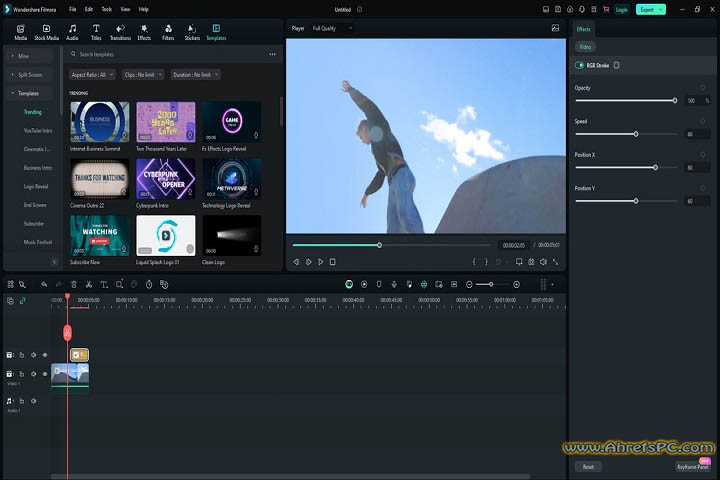
Task: Expand the player to fullscreen
Action: tap(556, 262)
